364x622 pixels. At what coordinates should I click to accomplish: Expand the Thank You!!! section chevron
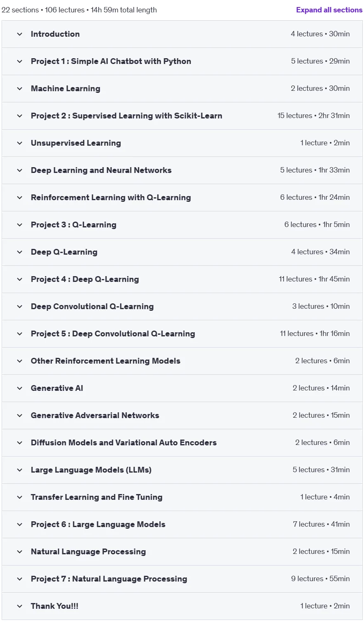[x=19, y=606]
